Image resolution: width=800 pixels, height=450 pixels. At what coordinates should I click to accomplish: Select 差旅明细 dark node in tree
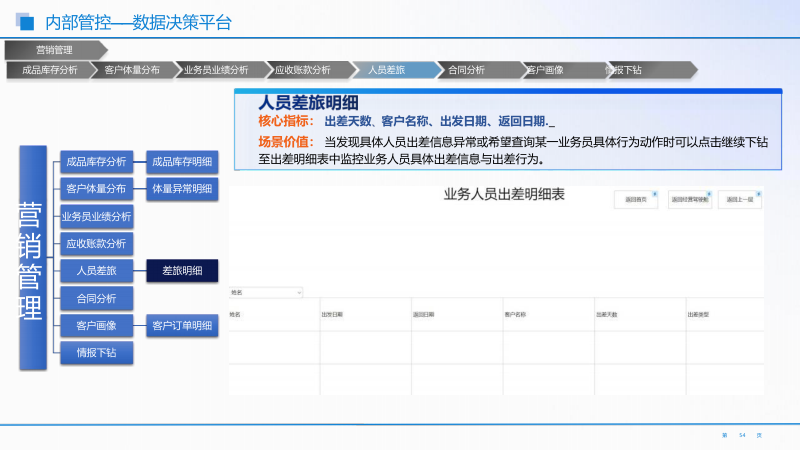coord(182,271)
